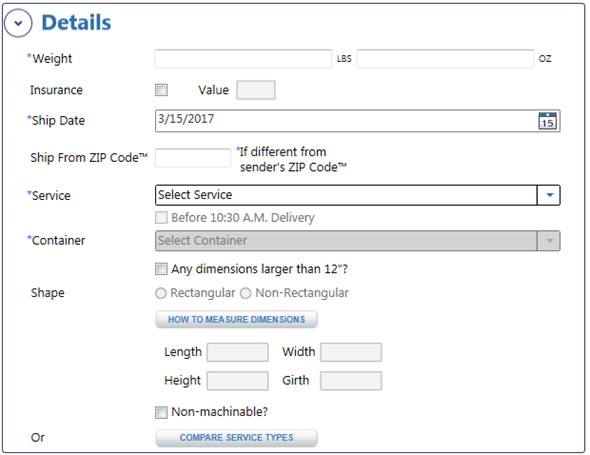Enable Any dimensions larger than 12" checkbox
Screen dimensions: 590x455
point(161,269)
